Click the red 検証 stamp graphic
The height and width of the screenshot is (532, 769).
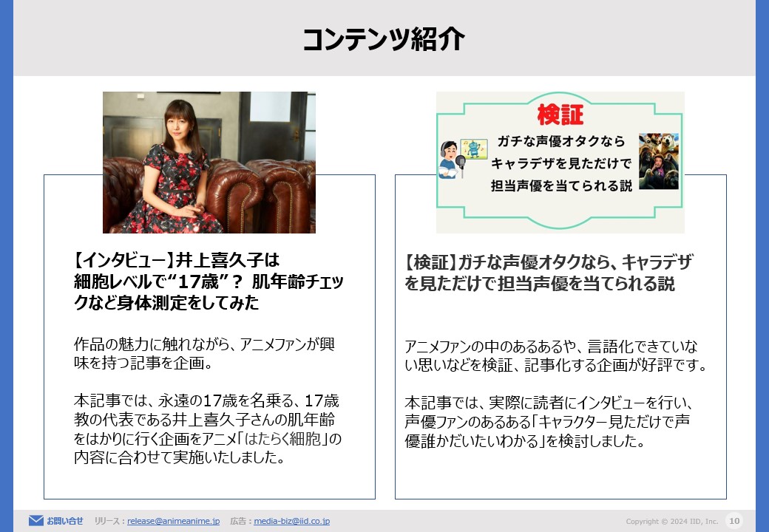[560, 115]
